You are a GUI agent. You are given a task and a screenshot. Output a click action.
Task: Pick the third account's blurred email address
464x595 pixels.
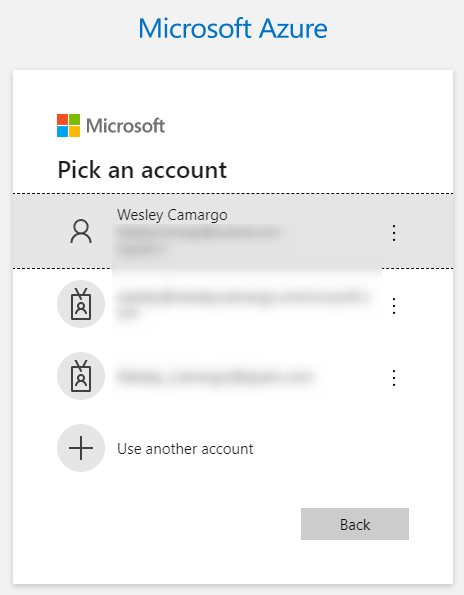pyautogui.click(x=215, y=377)
